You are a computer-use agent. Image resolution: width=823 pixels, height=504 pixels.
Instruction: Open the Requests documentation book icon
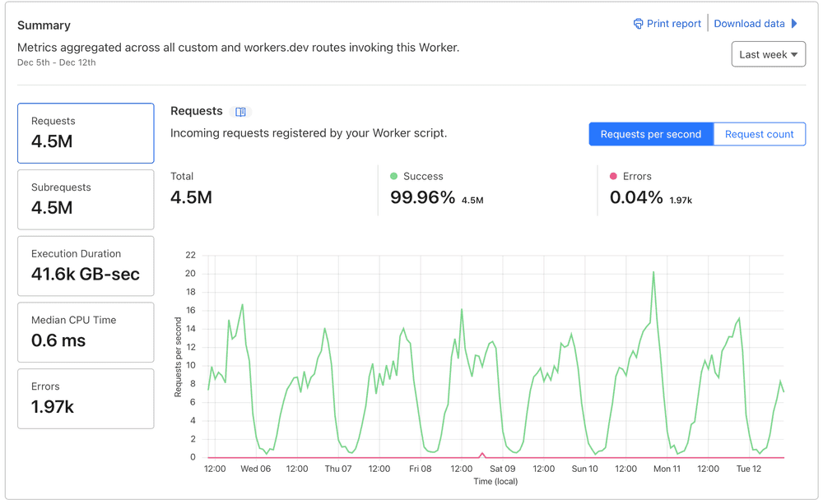click(239, 110)
